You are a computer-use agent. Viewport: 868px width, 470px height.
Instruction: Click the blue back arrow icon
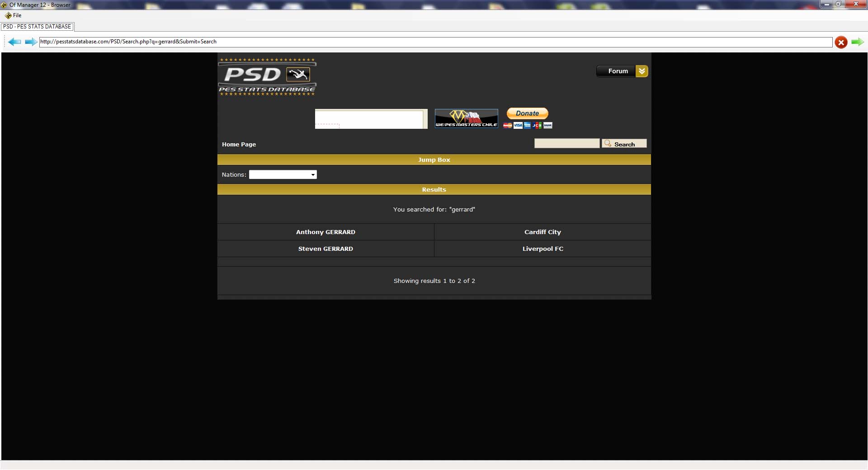point(14,42)
